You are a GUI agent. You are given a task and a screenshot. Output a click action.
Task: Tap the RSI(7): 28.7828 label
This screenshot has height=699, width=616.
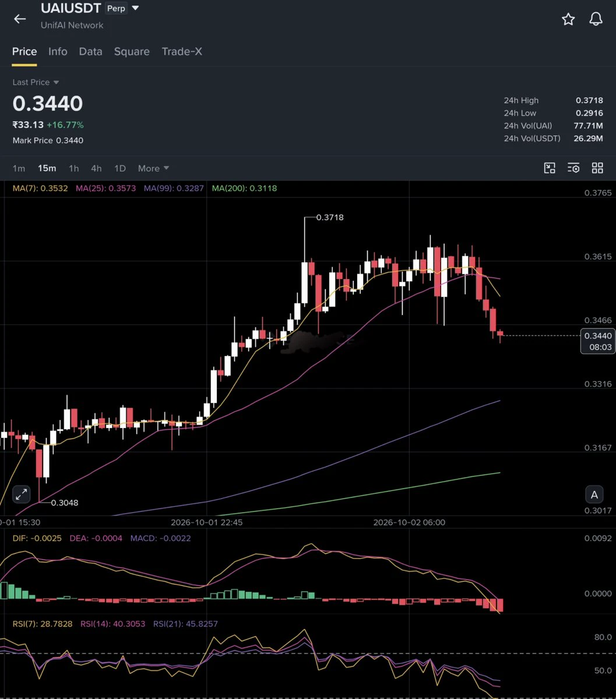click(43, 624)
